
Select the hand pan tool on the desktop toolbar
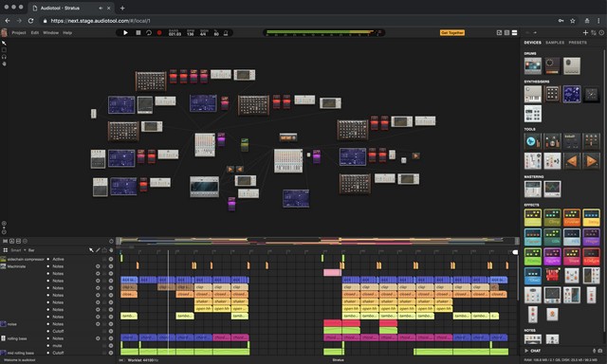click(x=4, y=64)
